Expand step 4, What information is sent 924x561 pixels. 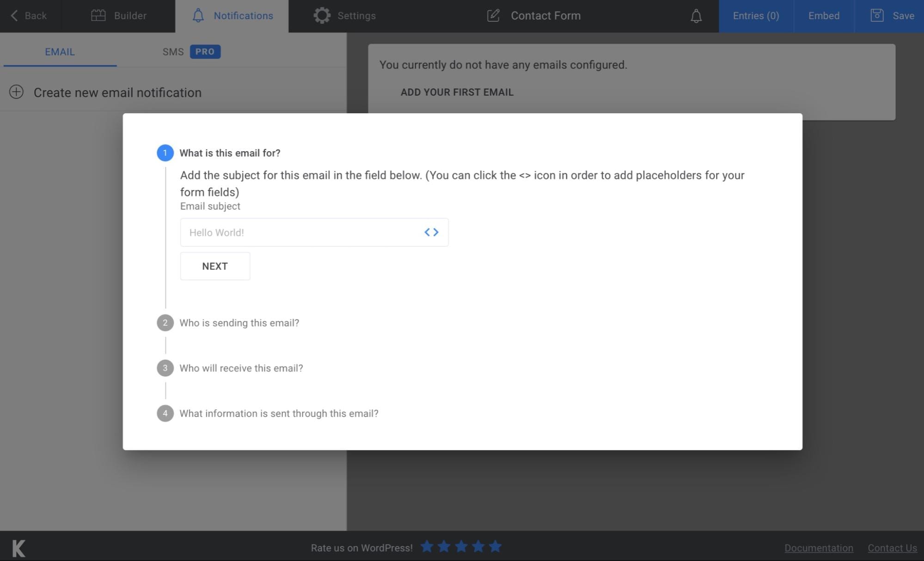point(279,413)
